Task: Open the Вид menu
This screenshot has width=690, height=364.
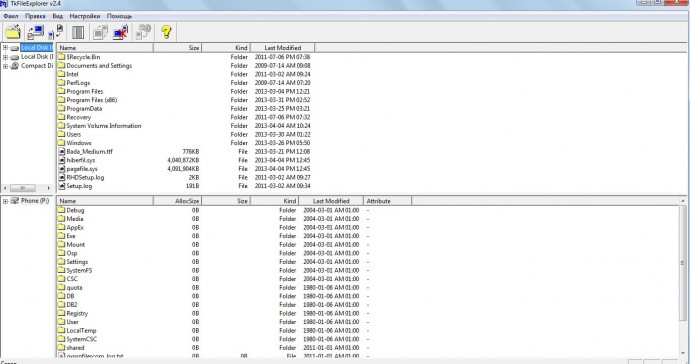Action: tap(58, 16)
